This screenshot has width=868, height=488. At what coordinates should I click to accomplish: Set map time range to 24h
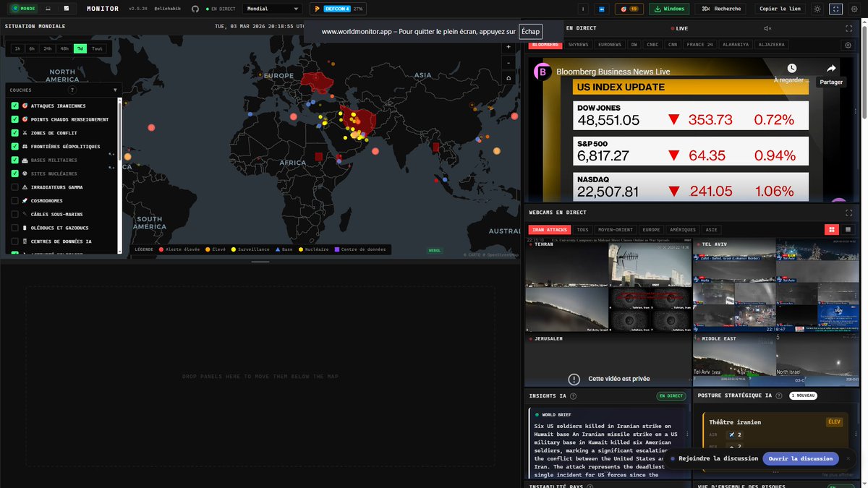click(47, 48)
